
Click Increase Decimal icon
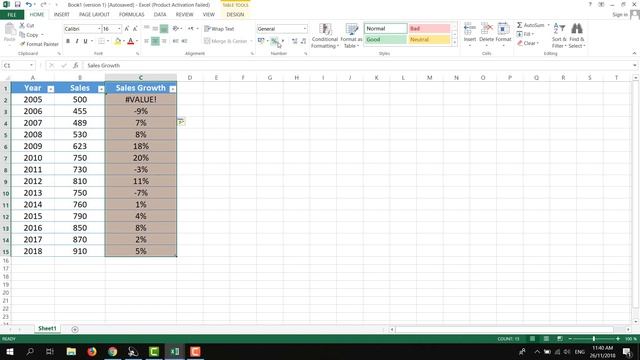[295, 41]
